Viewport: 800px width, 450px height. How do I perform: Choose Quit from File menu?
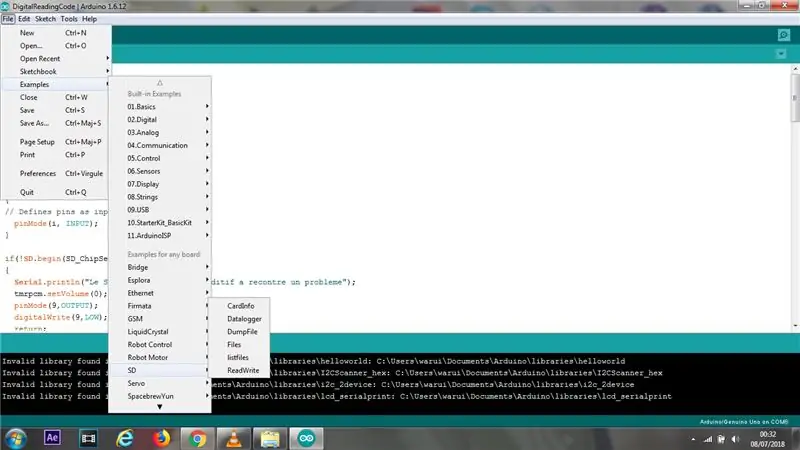coord(56,192)
